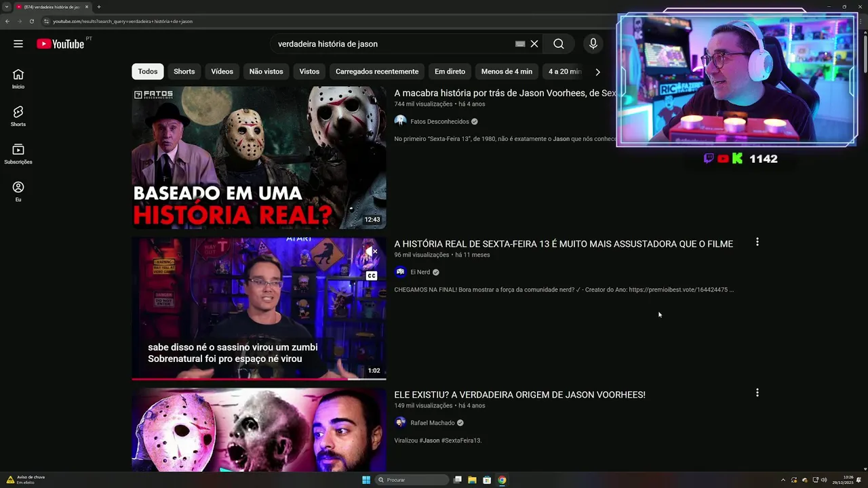Screen dimensions: 868x488
Task: Open Ei Nerd channel name link
Action: tap(420, 272)
